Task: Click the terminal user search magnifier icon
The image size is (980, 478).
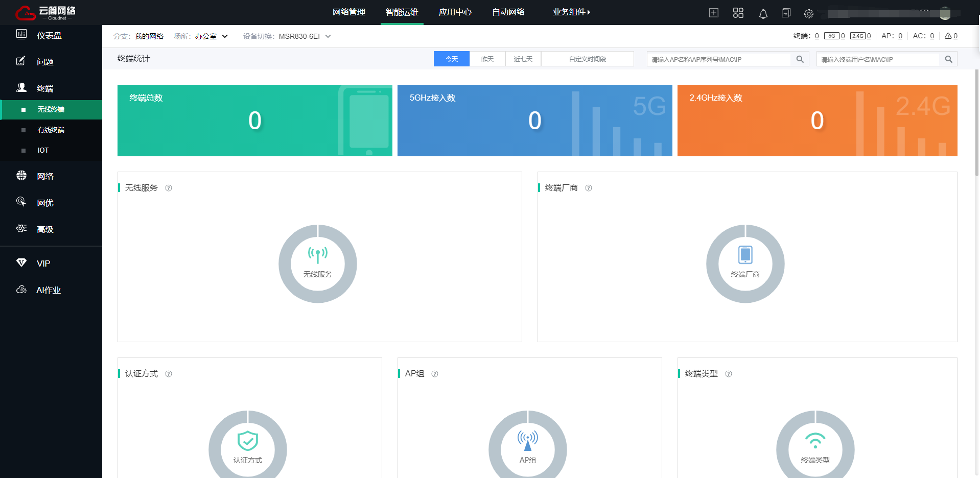Action: (948, 59)
